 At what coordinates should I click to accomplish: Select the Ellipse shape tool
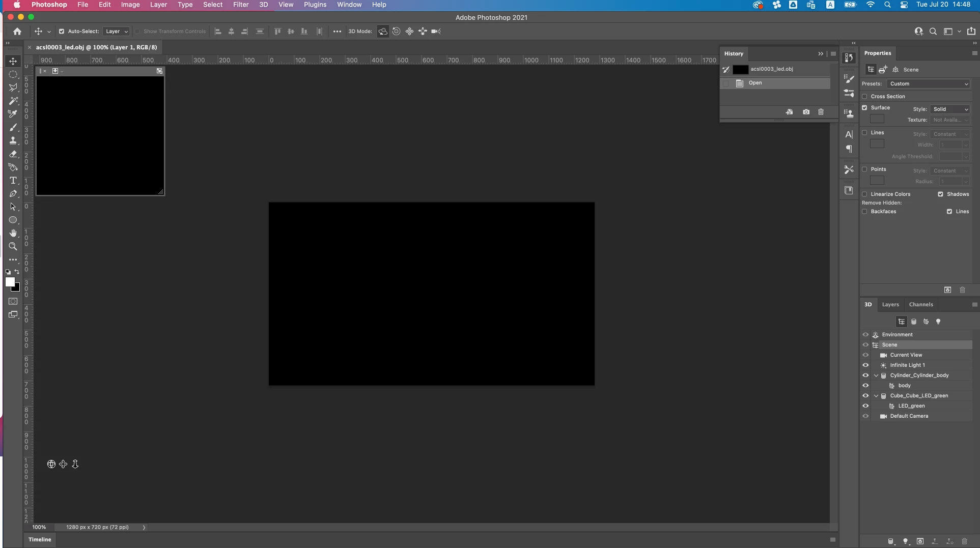point(13,220)
